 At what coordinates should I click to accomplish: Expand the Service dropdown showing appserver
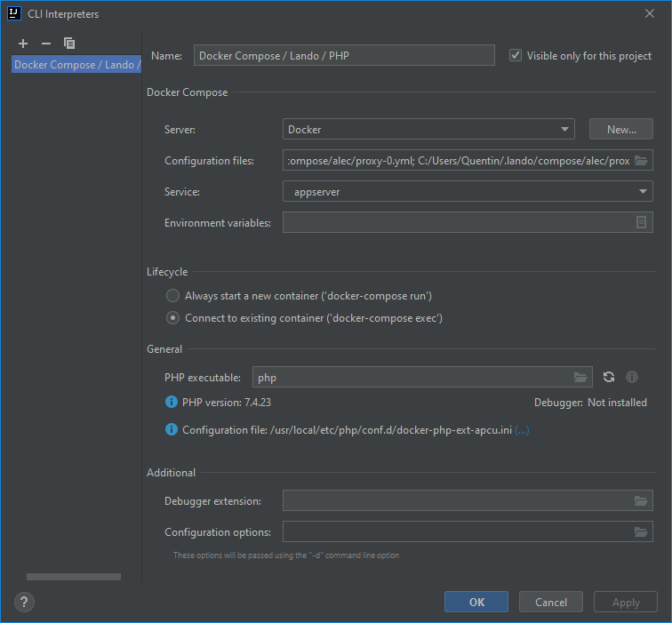point(468,192)
